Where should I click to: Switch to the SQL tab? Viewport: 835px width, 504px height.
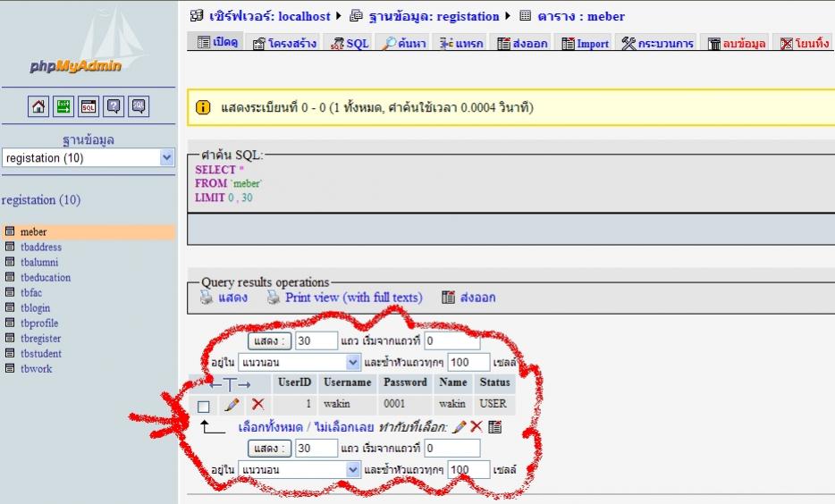pos(350,43)
